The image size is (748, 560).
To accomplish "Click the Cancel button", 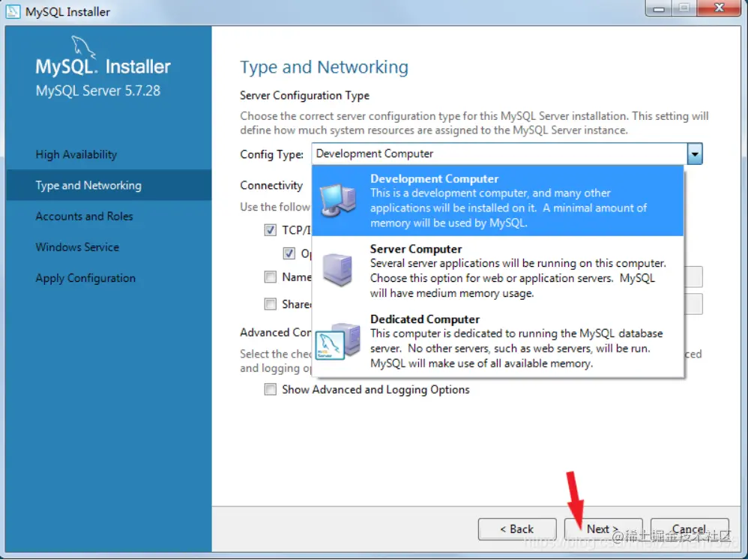I will click(690, 529).
